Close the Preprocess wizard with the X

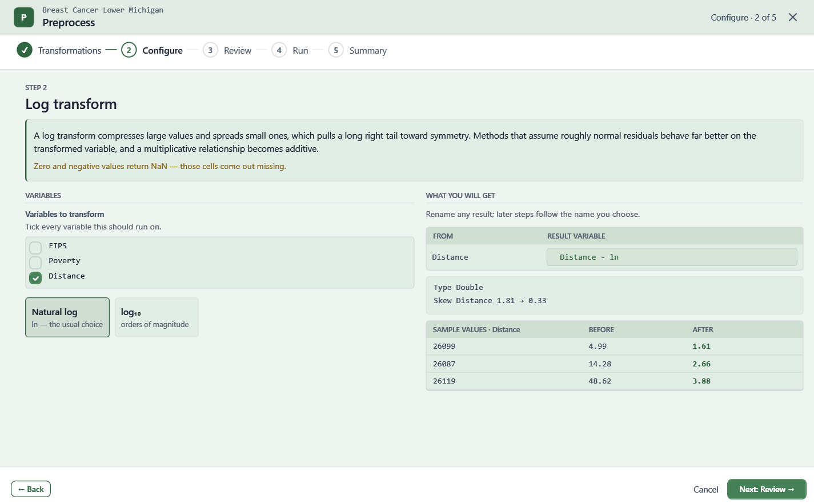793,17
